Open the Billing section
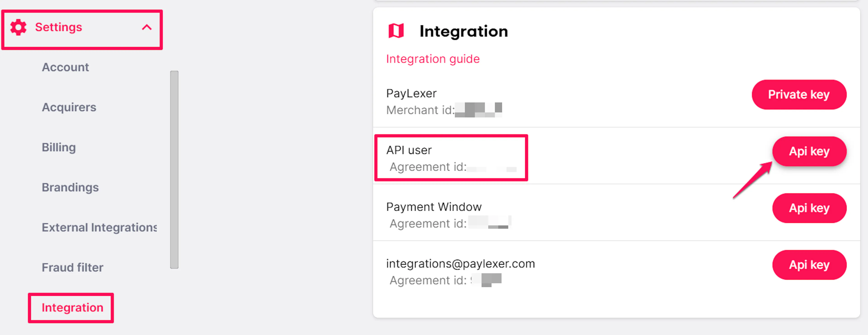 (59, 147)
